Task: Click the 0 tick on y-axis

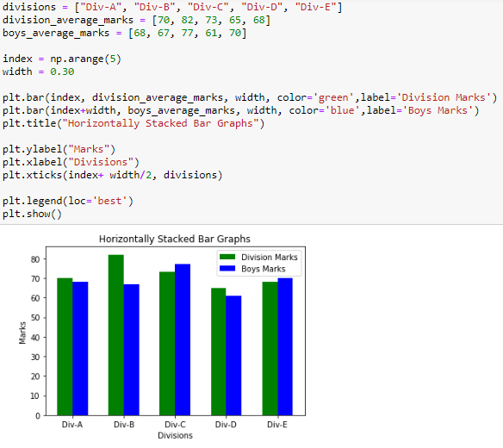Action: (x=38, y=416)
